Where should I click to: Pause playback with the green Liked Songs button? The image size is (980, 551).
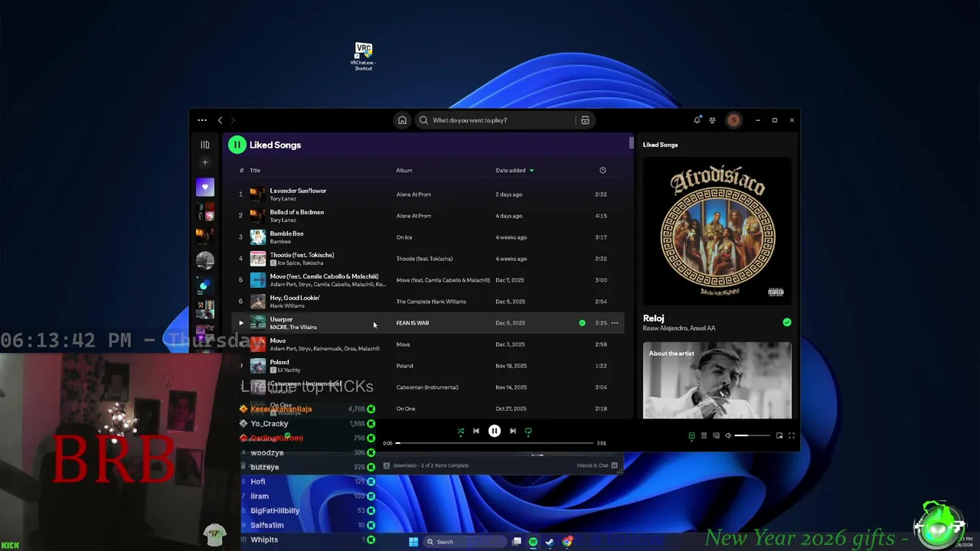click(x=237, y=145)
